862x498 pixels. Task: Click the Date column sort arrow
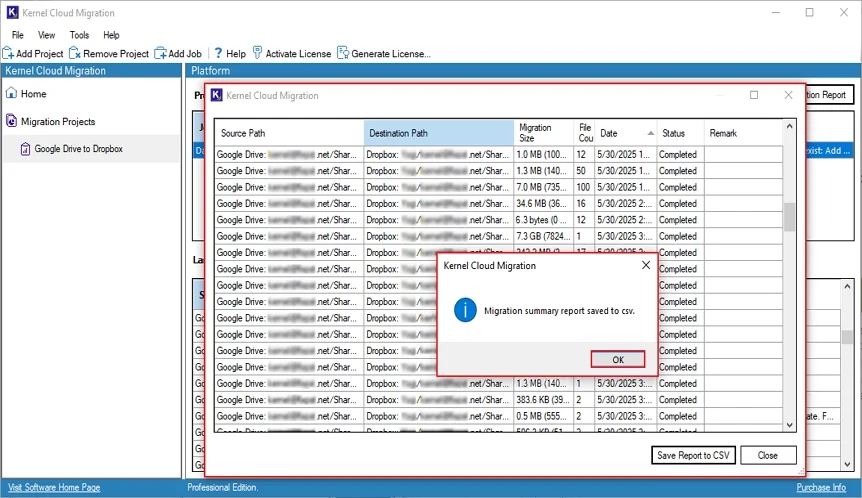(651, 133)
